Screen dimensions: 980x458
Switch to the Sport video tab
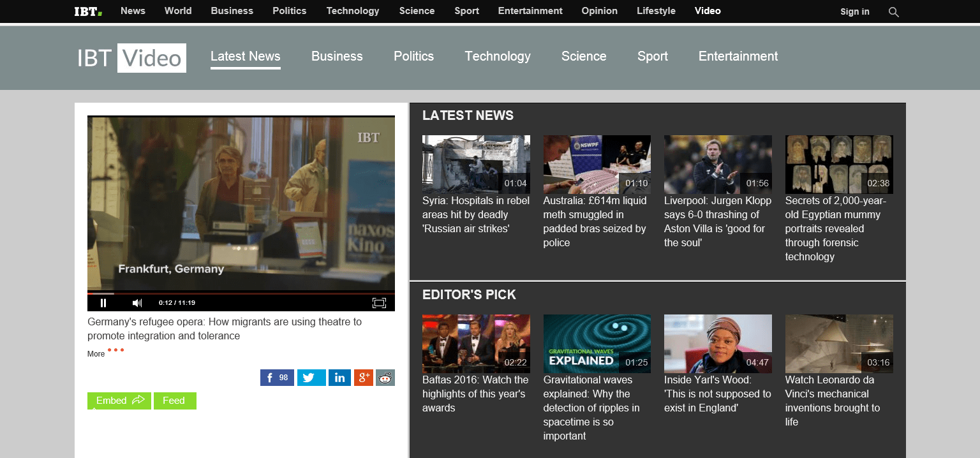pyautogui.click(x=653, y=56)
